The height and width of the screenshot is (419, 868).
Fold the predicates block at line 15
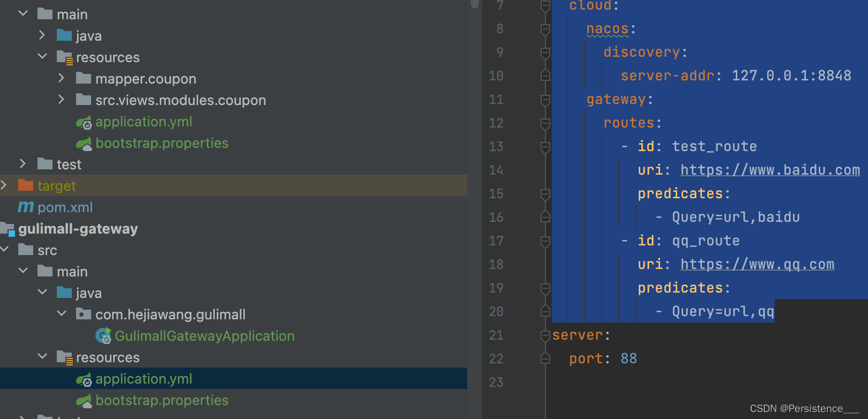[545, 194]
